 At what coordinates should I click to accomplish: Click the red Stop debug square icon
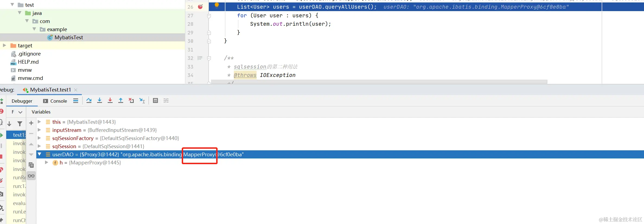(1, 157)
